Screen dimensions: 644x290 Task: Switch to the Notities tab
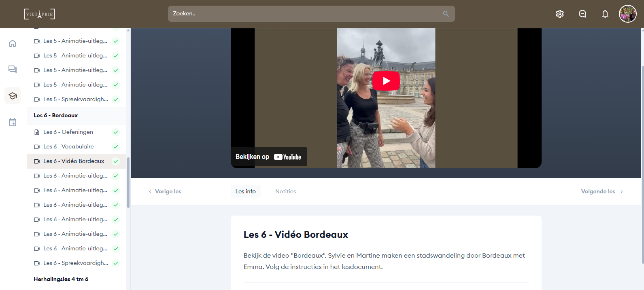point(285,191)
